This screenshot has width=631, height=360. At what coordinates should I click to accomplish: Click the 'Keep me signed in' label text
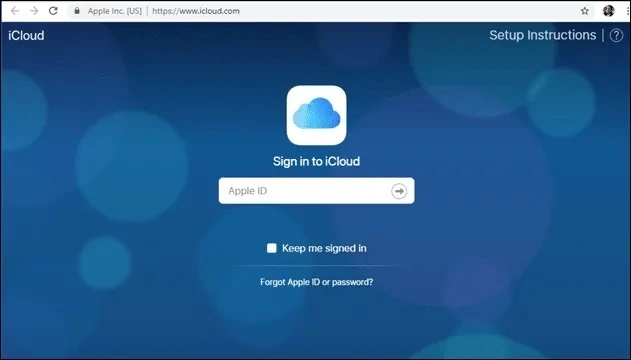(324, 248)
